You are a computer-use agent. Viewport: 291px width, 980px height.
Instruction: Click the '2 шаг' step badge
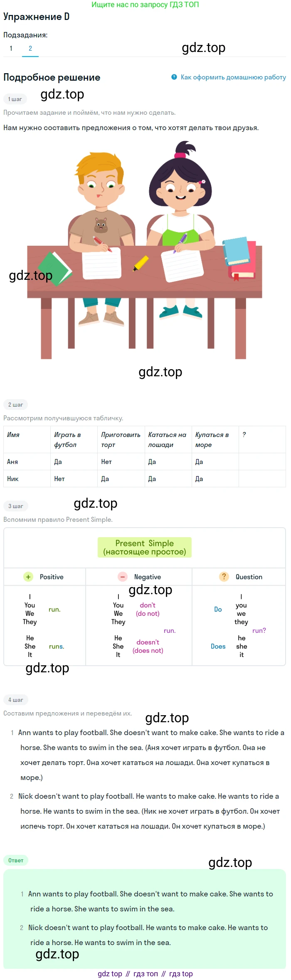[16, 405]
